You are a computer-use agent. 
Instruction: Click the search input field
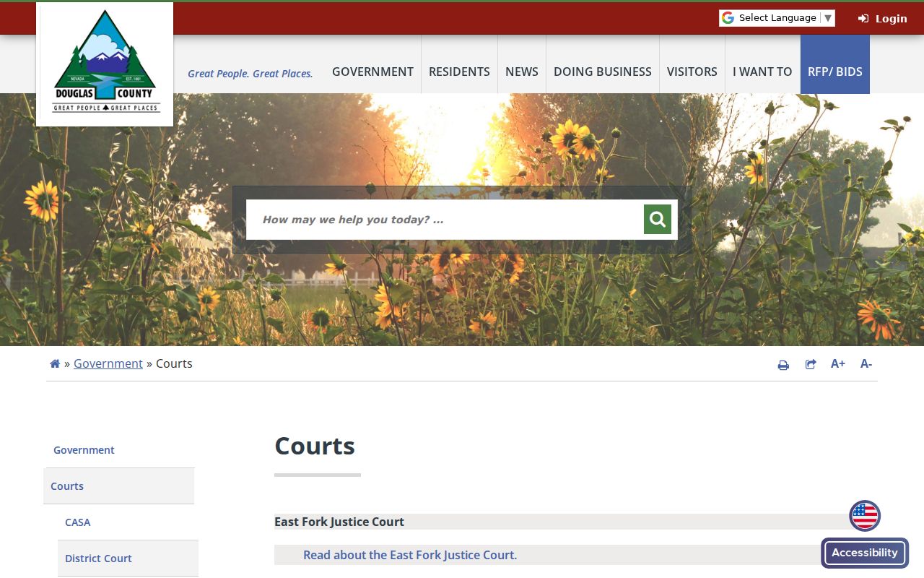[445, 220]
